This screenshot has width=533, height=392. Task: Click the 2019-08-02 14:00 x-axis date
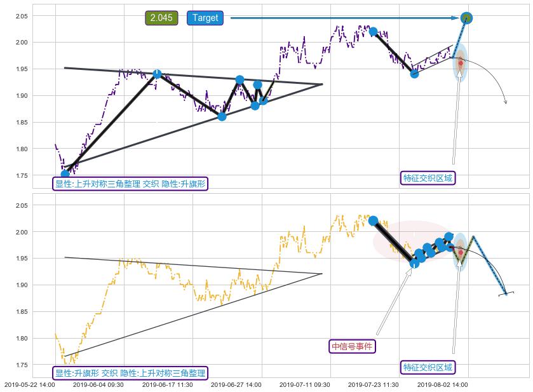point(442,385)
